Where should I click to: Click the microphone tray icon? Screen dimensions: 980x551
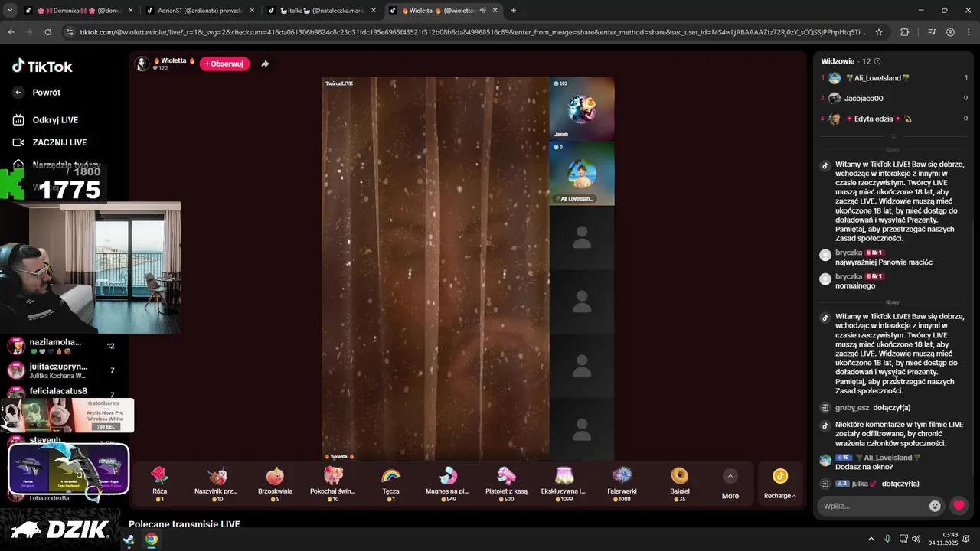pyautogui.click(x=887, y=539)
